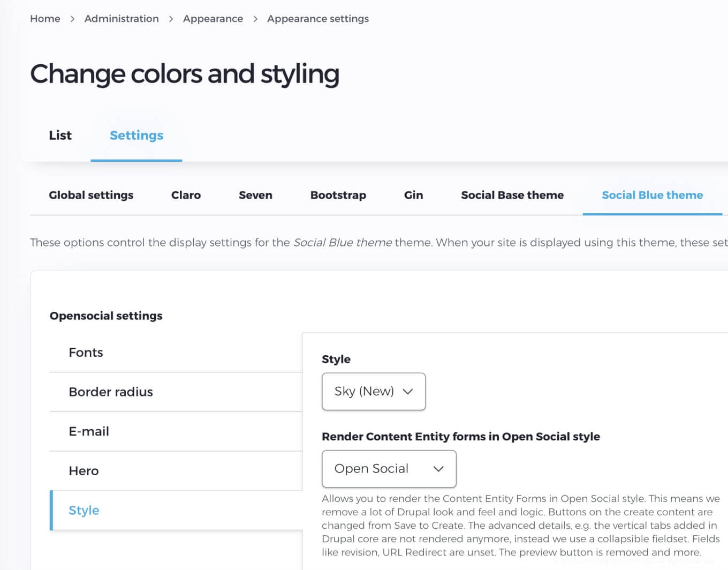Select the Style vertical tab
Image resolution: width=728 pixels, height=570 pixels.
point(176,511)
